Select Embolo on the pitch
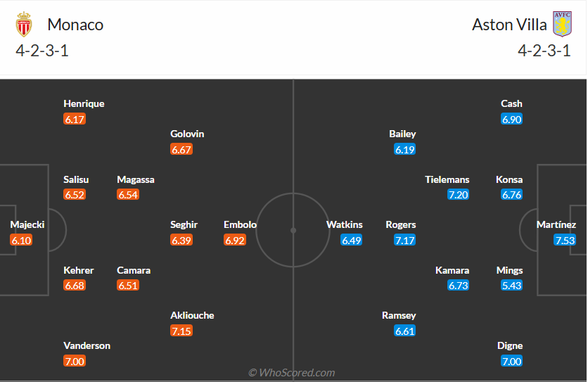 240,225
